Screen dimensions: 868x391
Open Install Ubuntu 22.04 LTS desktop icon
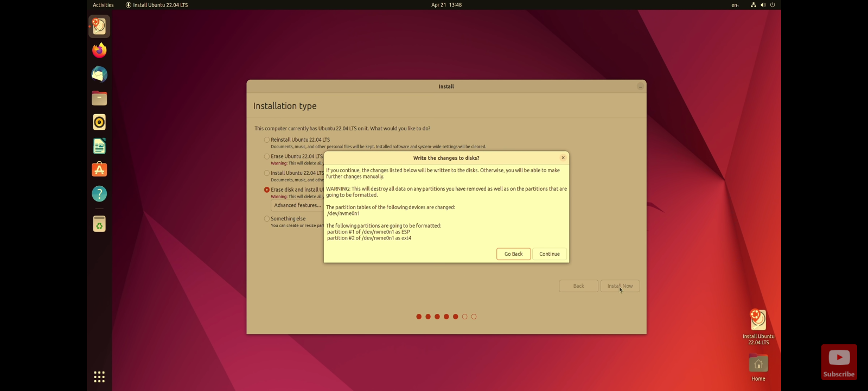[x=758, y=327]
